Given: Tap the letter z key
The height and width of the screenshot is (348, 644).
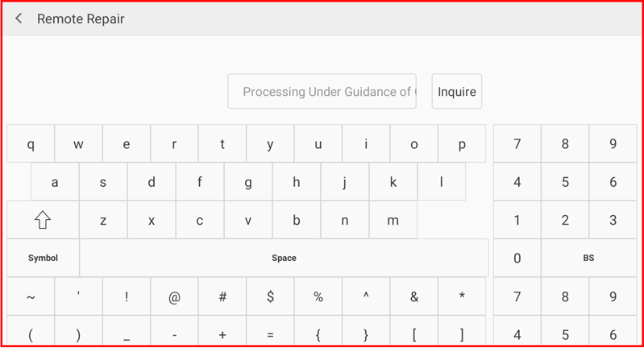Looking at the screenshot, I should [x=103, y=220].
